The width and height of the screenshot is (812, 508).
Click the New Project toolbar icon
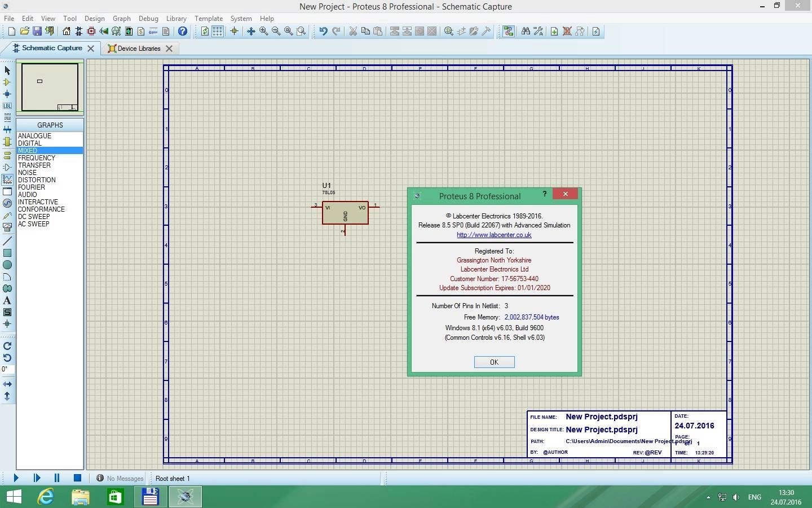coord(11,31)
